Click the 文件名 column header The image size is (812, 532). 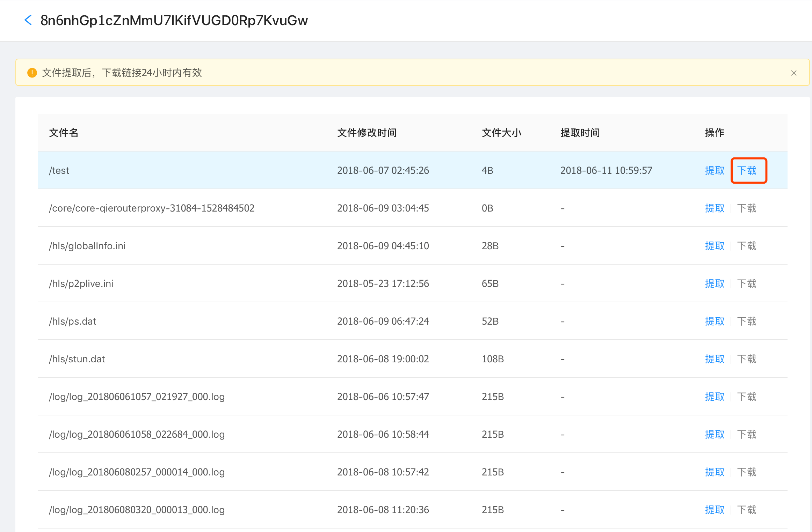[x=64, y=133]
